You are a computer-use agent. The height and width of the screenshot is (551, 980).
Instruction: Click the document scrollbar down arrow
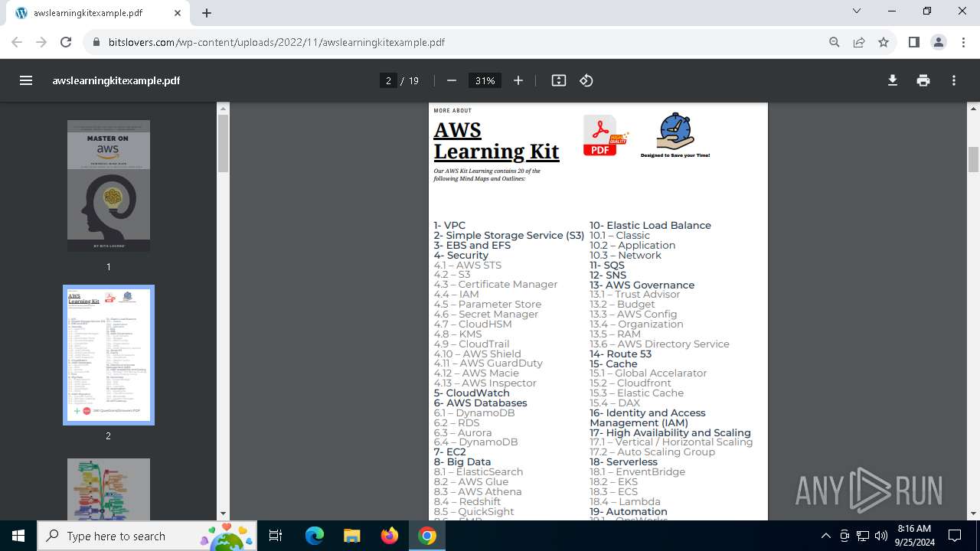point(974,514)
